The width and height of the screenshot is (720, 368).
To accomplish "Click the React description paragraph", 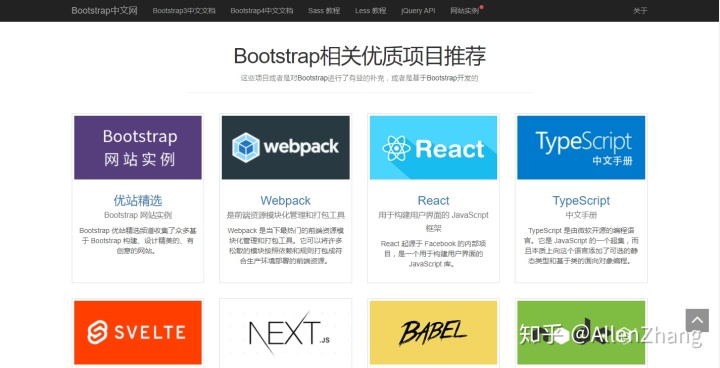I will 433,254.
